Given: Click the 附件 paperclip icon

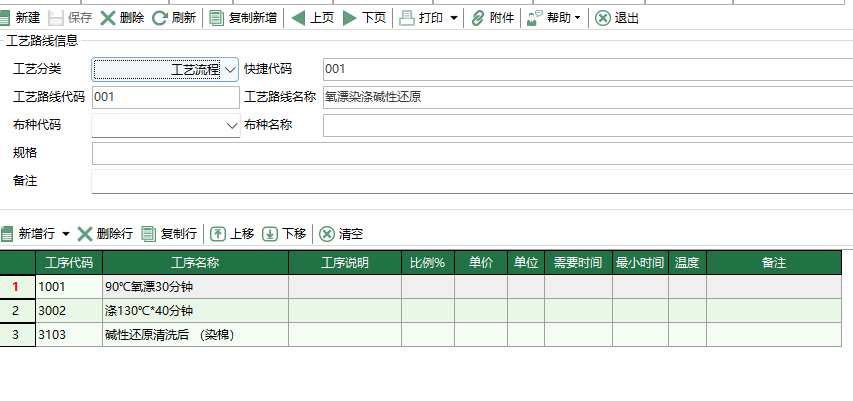Looking at the screenshot, I should (478, 18).
